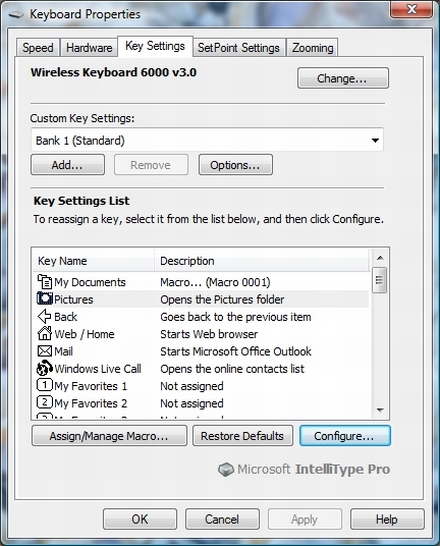Click 'Opens the online contacts list'

[x=232, y=369]
